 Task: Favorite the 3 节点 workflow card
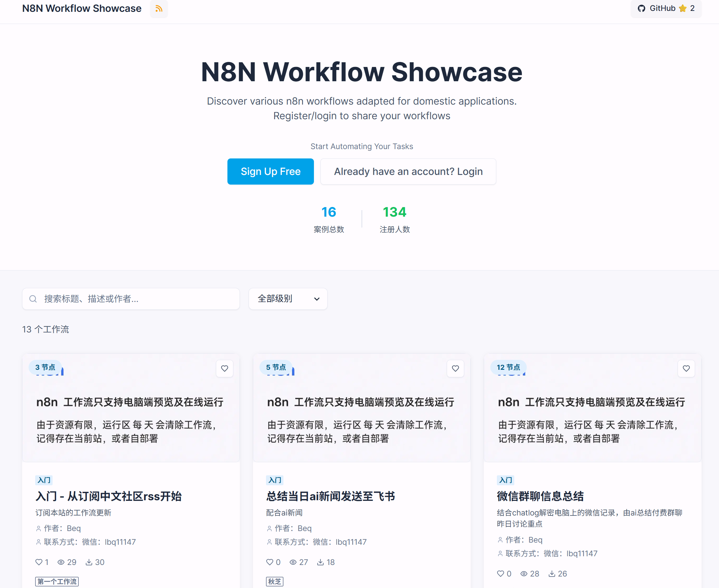point(225,369)
